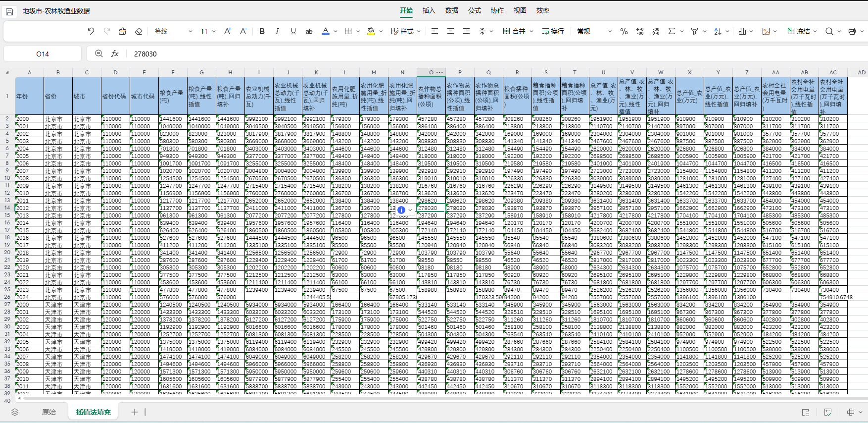This screenshot has height=423, width=868.
Task: Select the format painter icon
Action: pyautogui.click(x=123, y=31)
